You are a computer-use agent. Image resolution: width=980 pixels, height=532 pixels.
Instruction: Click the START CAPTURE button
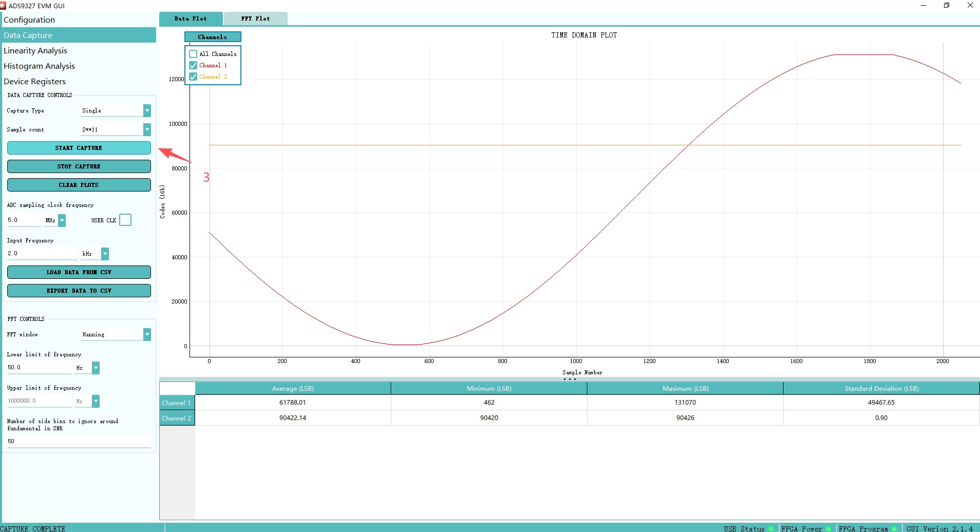(x=79, y=148)
